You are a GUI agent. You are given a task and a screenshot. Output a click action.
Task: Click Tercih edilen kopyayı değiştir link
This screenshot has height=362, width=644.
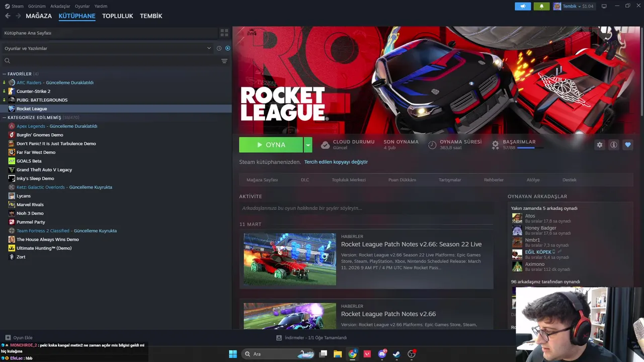[336, 162]
